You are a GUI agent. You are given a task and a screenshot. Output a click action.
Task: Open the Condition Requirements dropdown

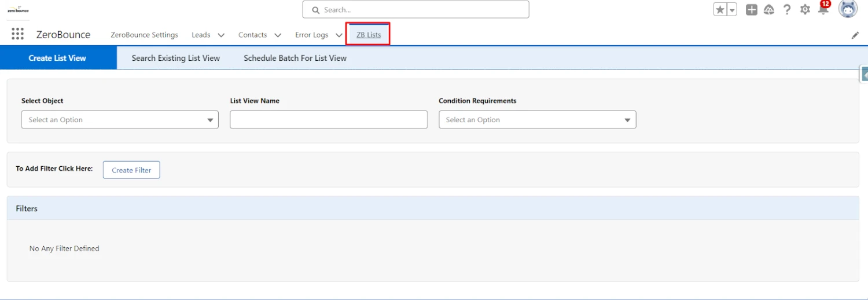(537, 120)
